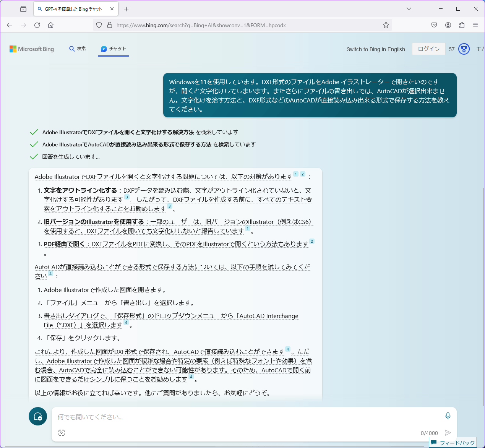Click the page vertical scrollbar

point(483,296)
